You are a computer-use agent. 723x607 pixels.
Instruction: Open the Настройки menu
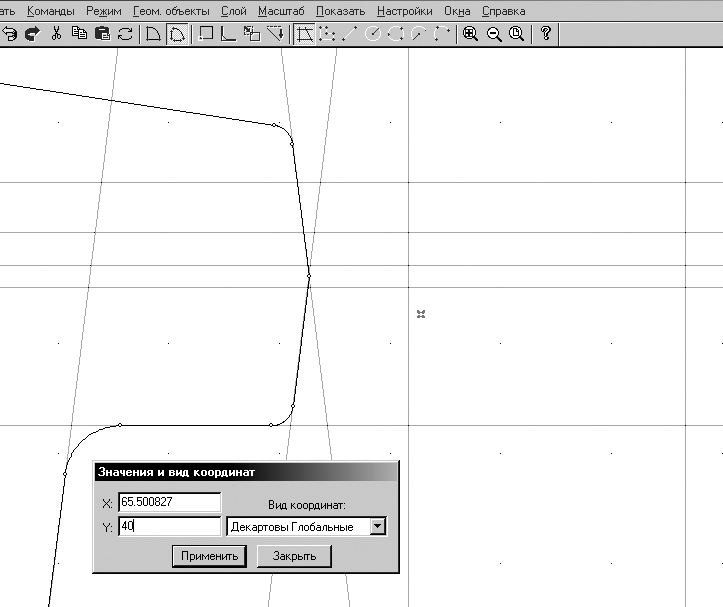point(405,11)
